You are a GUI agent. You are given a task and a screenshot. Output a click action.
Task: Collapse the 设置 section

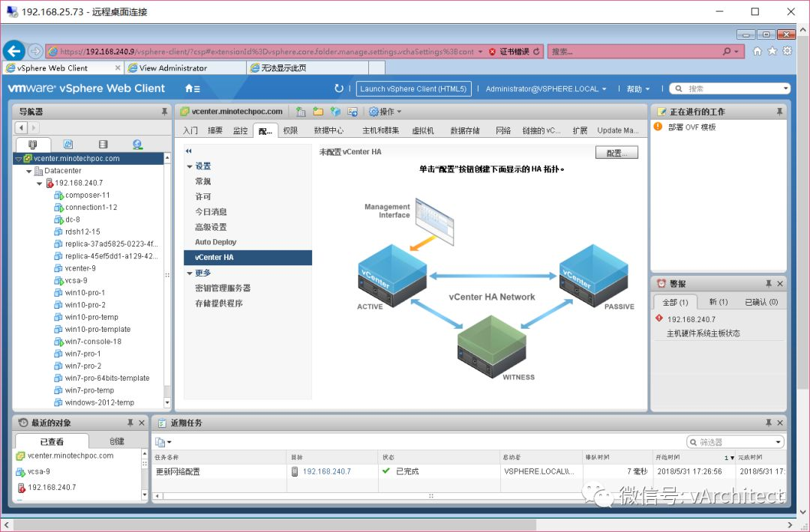click(x=190, y=166)
